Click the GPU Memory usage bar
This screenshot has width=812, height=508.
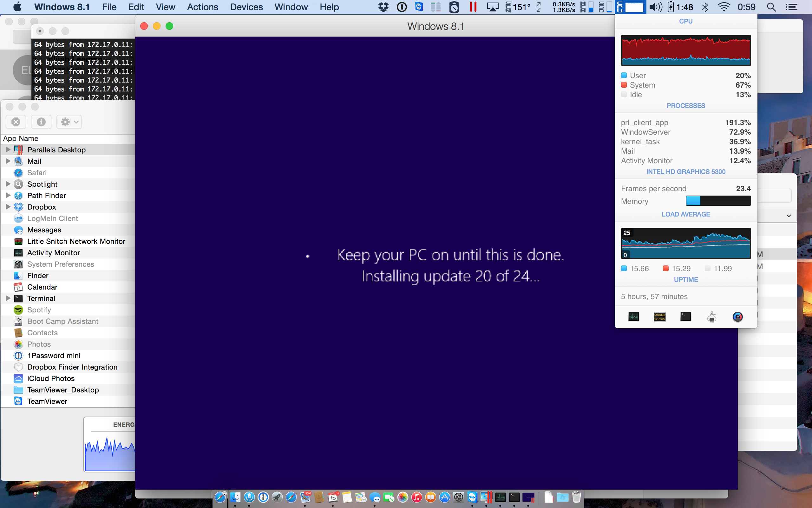coord(718,201)
